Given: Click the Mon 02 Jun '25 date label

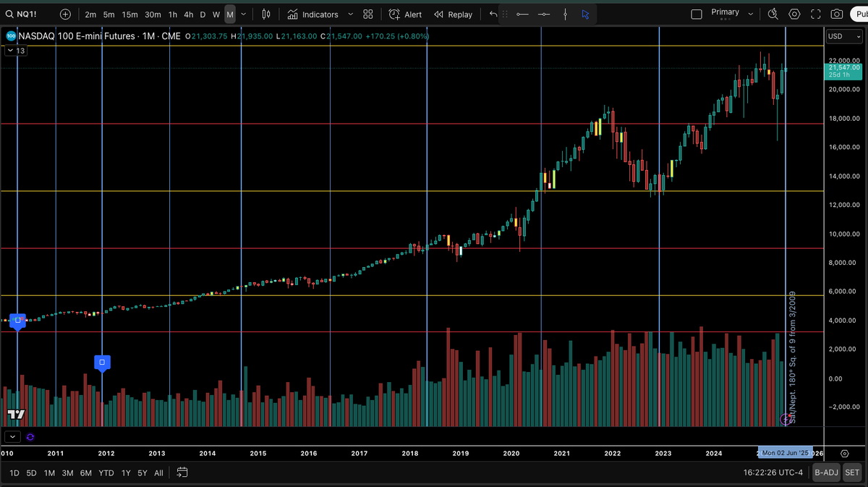Looking at the screenshot, I should tap(785, 453).
